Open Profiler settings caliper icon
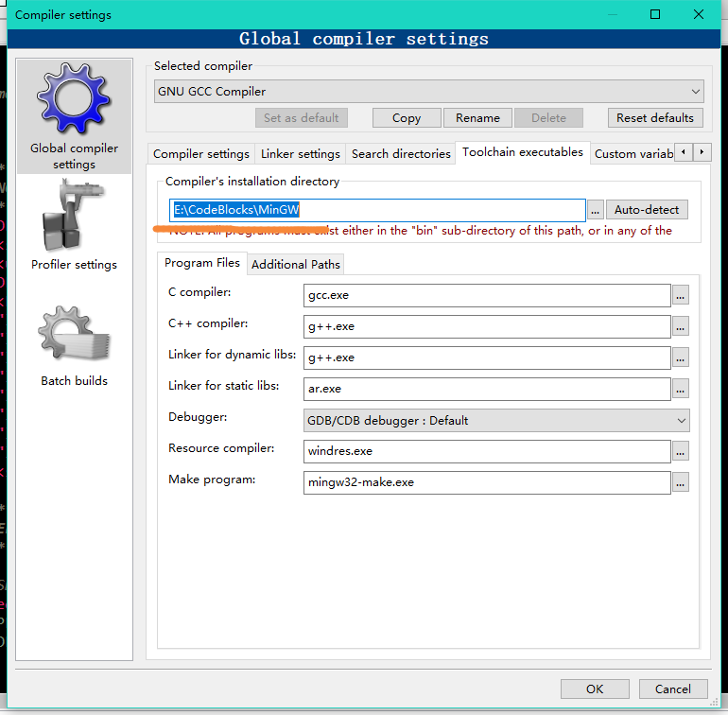This screenshot has width=728, height=715. (74, 216)
